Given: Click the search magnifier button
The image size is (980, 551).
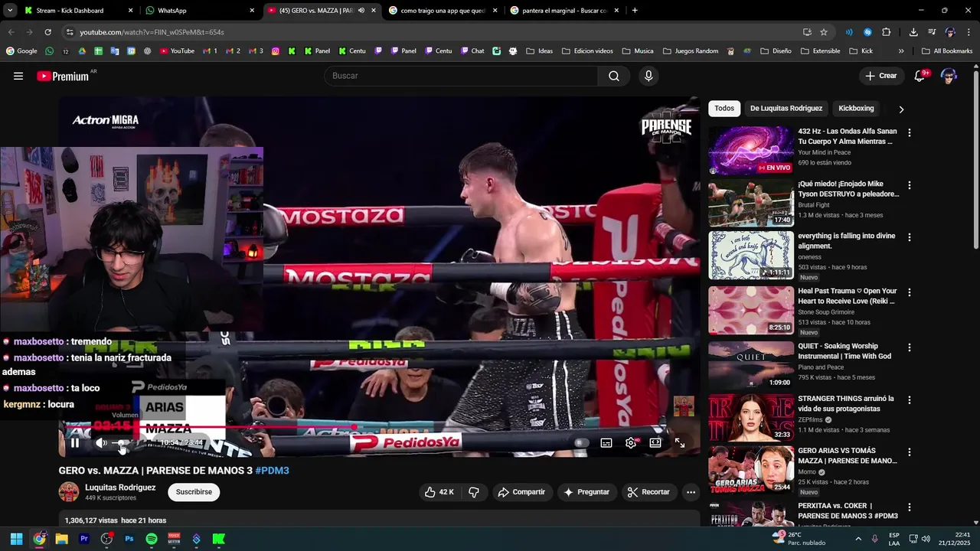Looking at the screenshot, I should click(x=614, y=76).
